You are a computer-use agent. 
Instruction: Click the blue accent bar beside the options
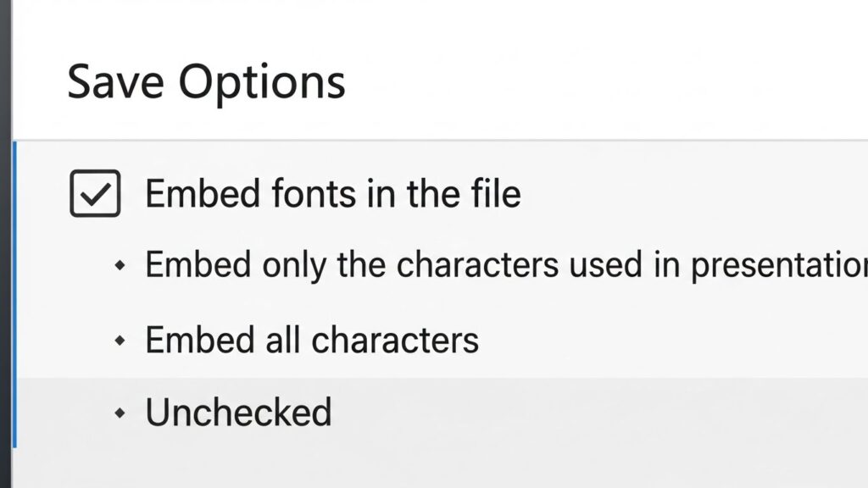click(x=14, y=294)
